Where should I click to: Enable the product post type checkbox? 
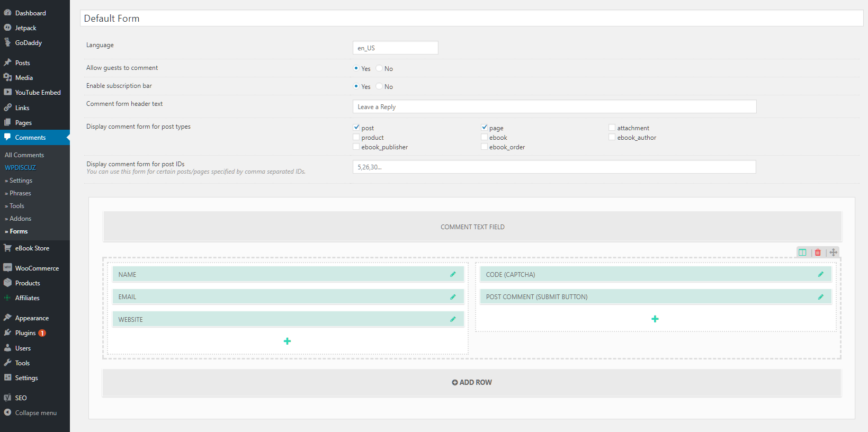(x=356, y=138)
